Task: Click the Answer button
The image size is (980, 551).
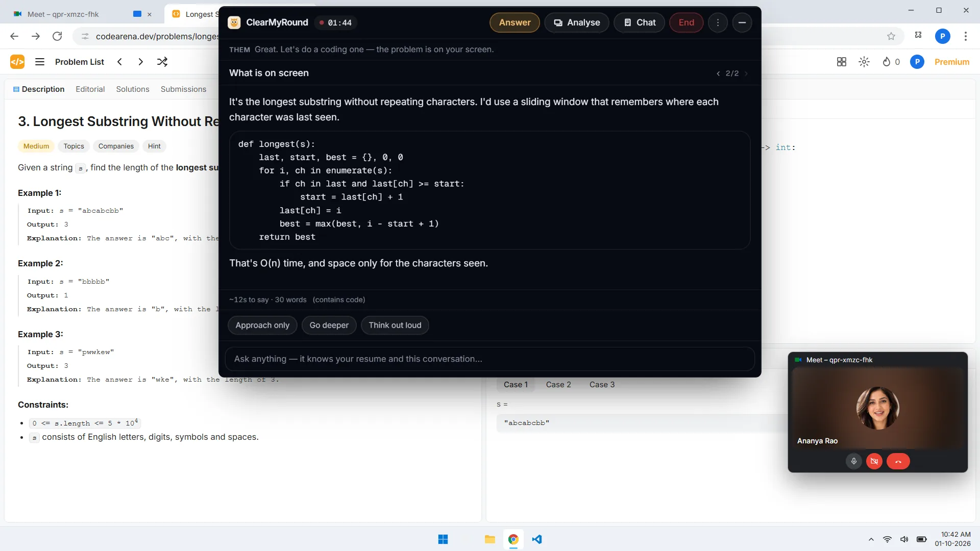Action: [x=514, y=22]
